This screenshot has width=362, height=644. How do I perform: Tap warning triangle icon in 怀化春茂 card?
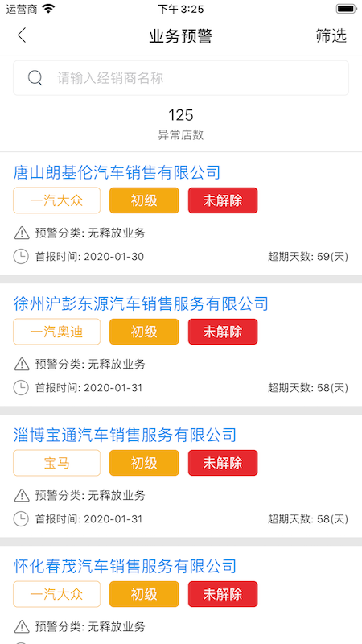(x=22, y=626)
